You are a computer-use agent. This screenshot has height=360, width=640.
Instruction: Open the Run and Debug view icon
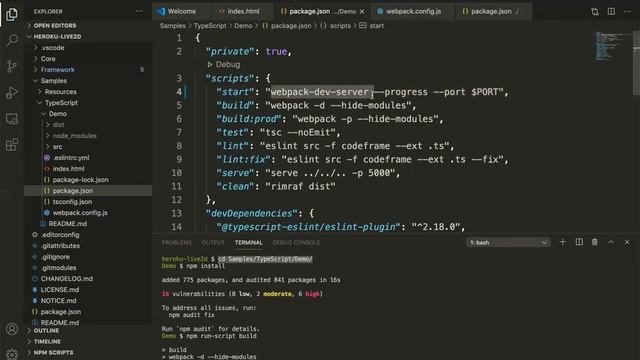(x=12, y=92)
